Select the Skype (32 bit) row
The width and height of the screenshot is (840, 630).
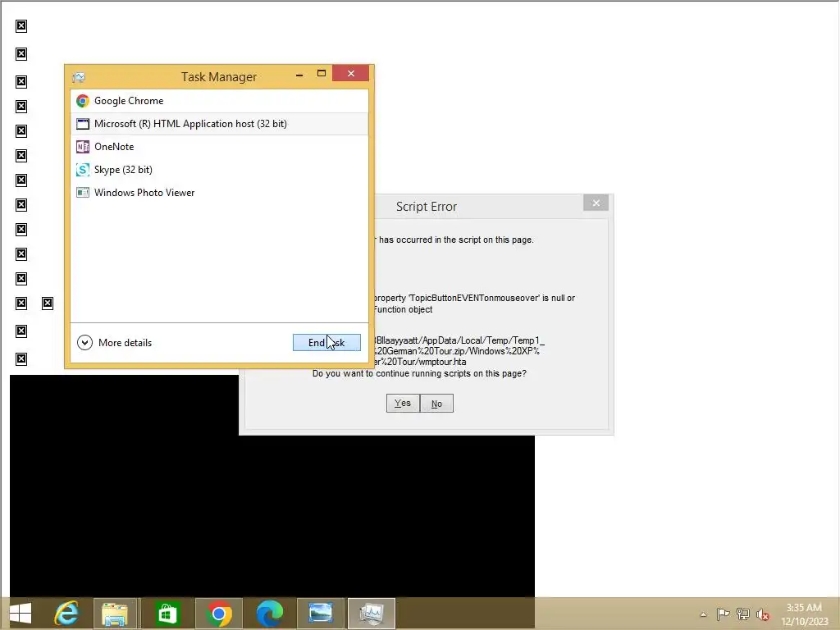pos(219,170)
